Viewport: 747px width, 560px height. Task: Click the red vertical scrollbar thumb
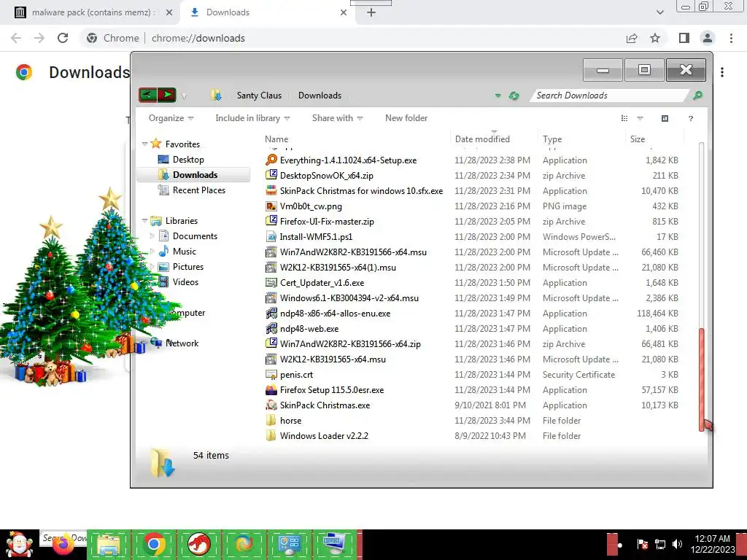(702, 379)
